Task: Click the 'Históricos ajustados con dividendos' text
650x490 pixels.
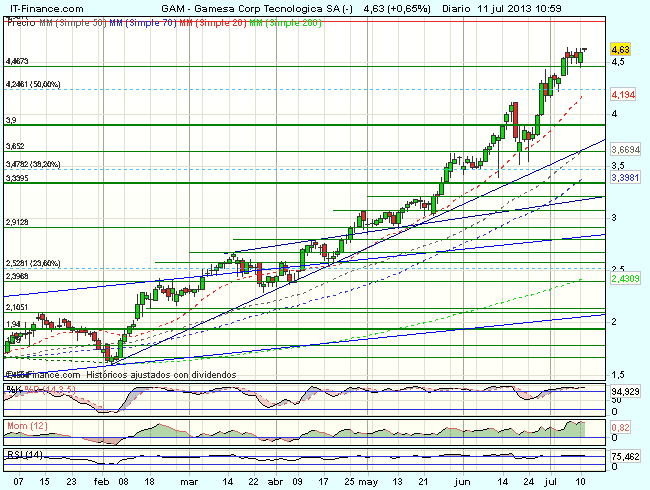Action: (x=160, y=374)
